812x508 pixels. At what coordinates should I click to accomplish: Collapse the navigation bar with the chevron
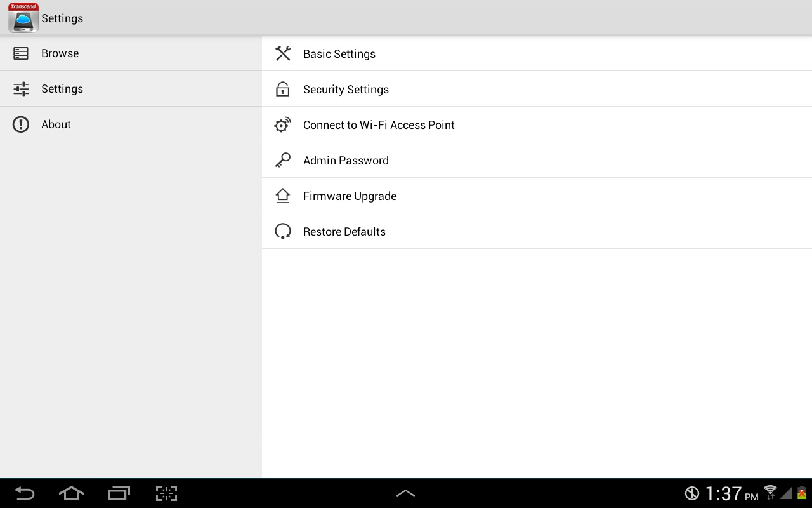point(406,493)
